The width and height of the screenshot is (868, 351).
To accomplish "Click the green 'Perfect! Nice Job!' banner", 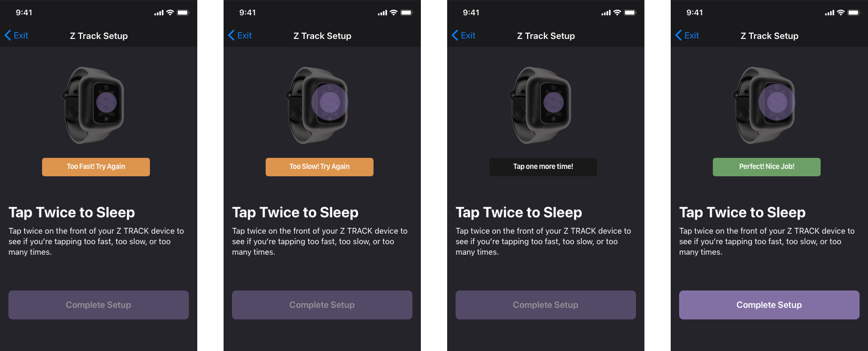I will [766, 167].
